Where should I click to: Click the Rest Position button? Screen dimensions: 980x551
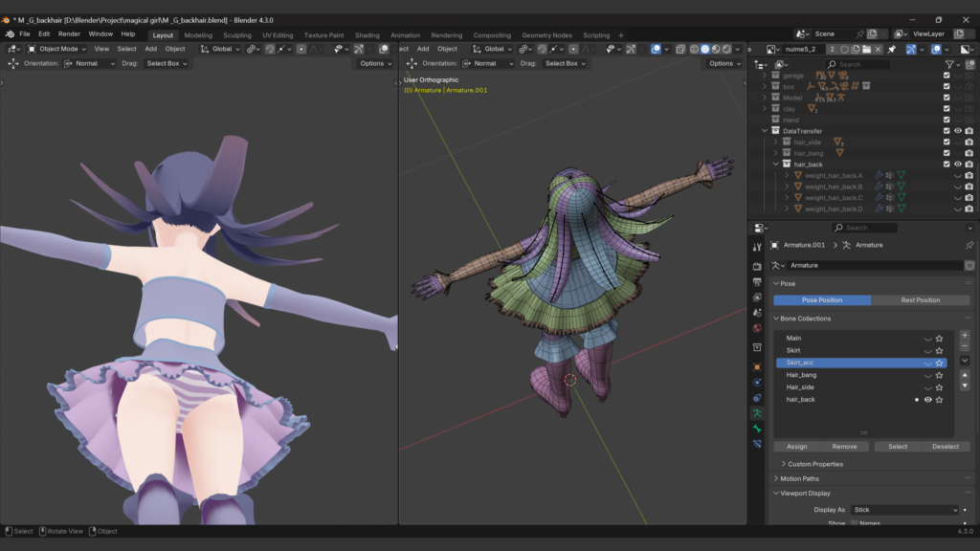click(920, 300)
